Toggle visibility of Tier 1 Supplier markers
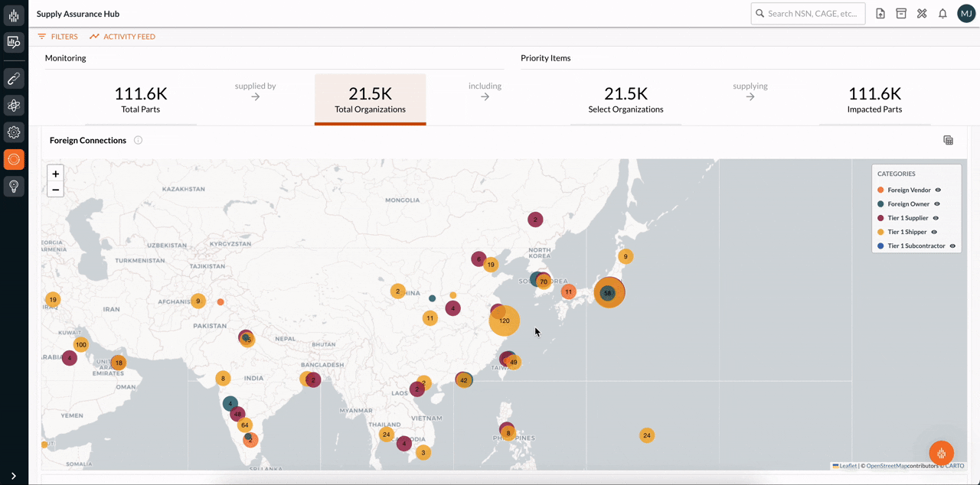 [936, 217]
